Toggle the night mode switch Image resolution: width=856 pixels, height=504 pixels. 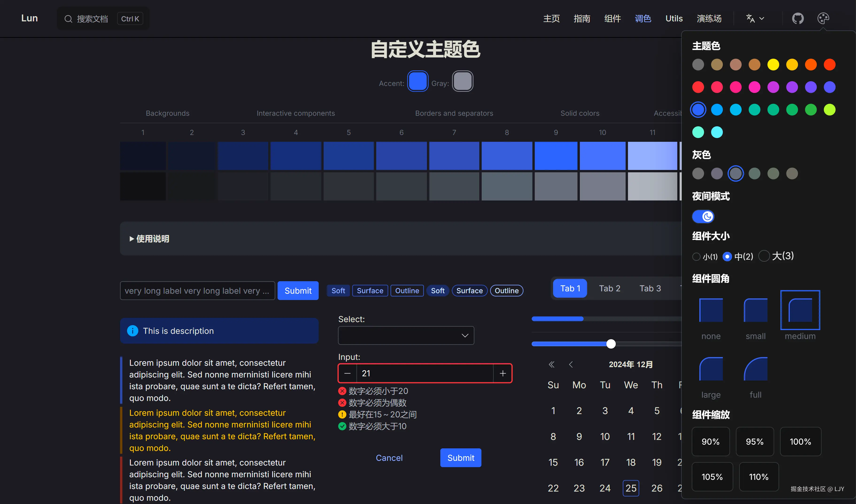click(x=703, y=216)
